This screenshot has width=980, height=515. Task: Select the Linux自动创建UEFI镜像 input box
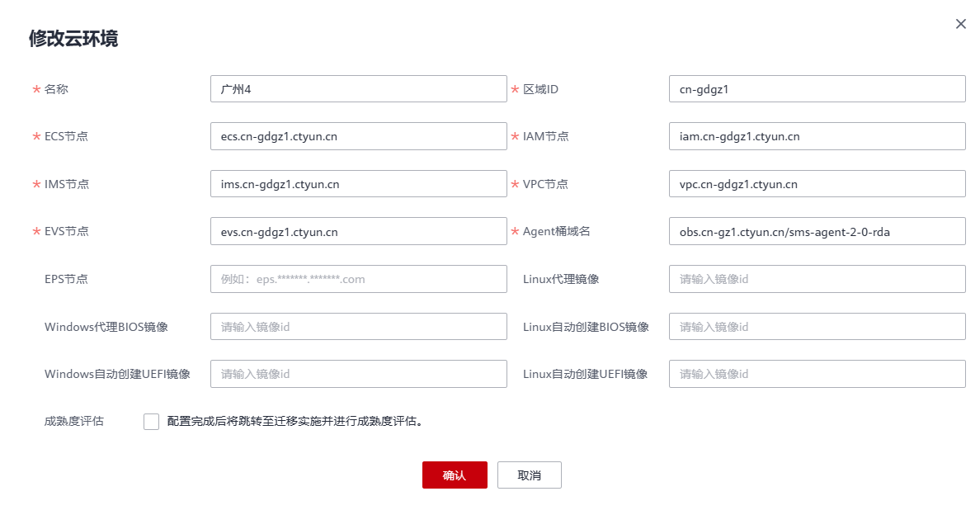coord(817,373)
